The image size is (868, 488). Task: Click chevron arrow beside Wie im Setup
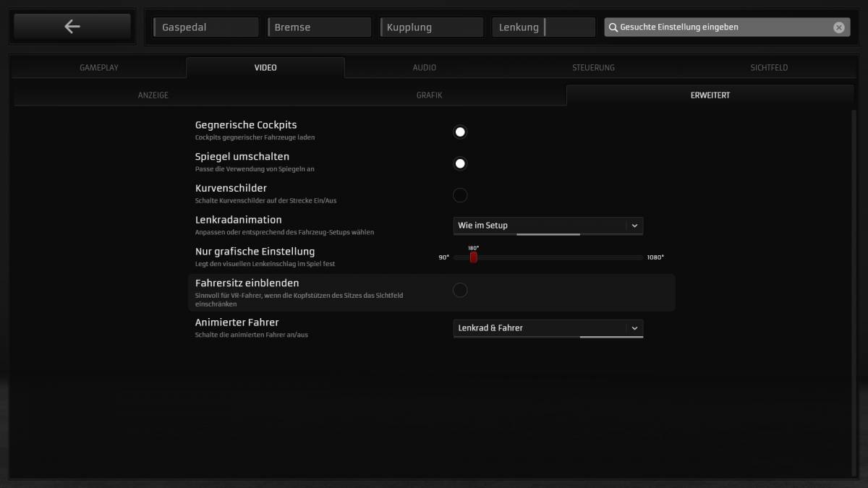pyautogui.click(x=634, y=226)
